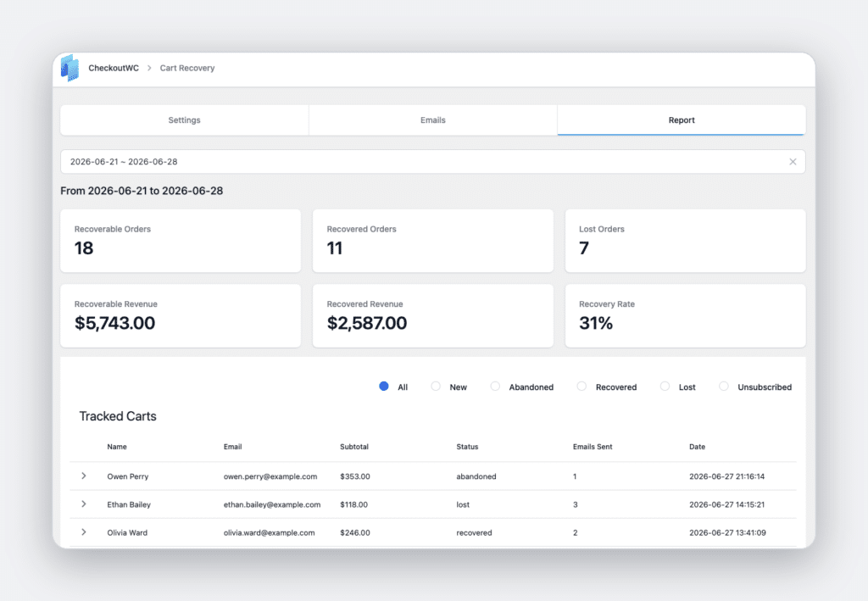This screenshot has width=868, height=601.
Task: Open the date range input field
Action: point(433,162)
